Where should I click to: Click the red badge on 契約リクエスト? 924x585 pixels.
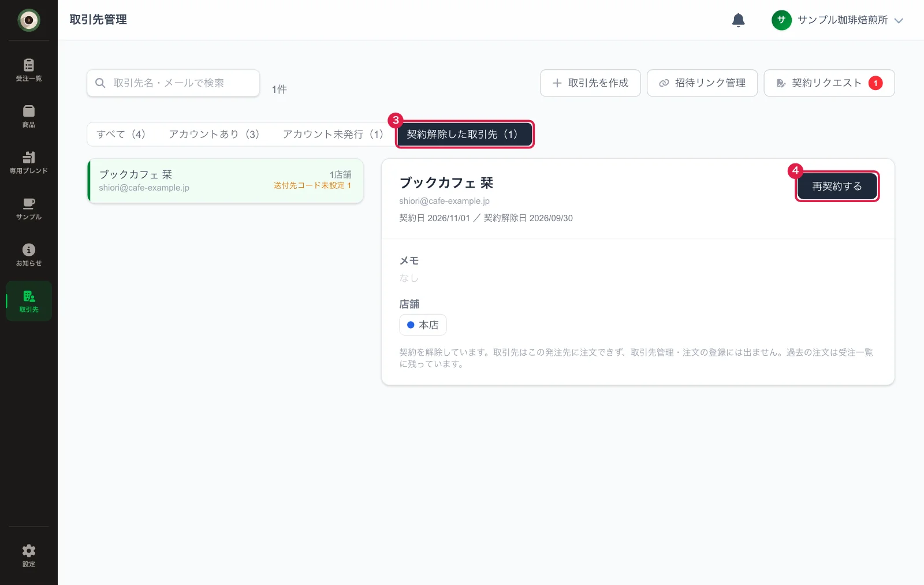875,83
